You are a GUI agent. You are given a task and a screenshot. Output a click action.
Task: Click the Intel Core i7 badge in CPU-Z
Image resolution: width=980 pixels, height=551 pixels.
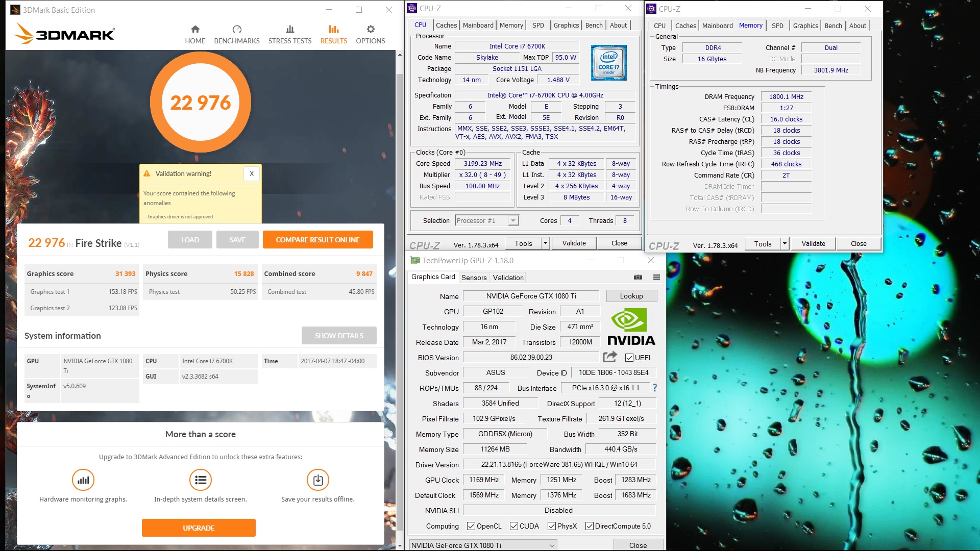coord(608,63)
